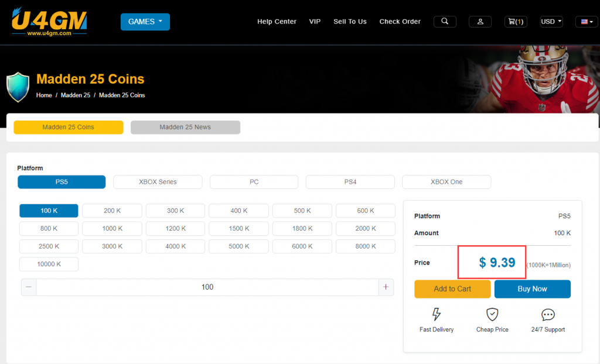Open Check Order in the header
600x364 pixels.
pyautogui.click(x=400, y=22)
